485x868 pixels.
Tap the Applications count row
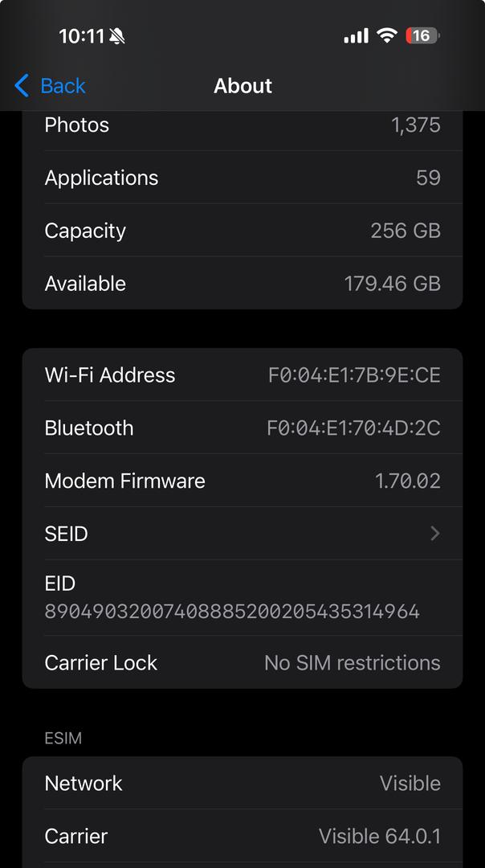[241, 178]
